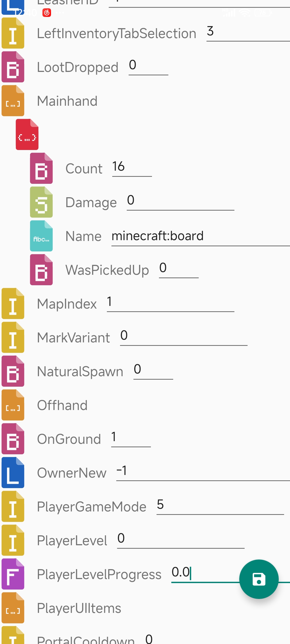Image resolution: width=290 pixels, height=644 pixels.
Task: Edit the OnGround value field
Action: pos(130,438)
